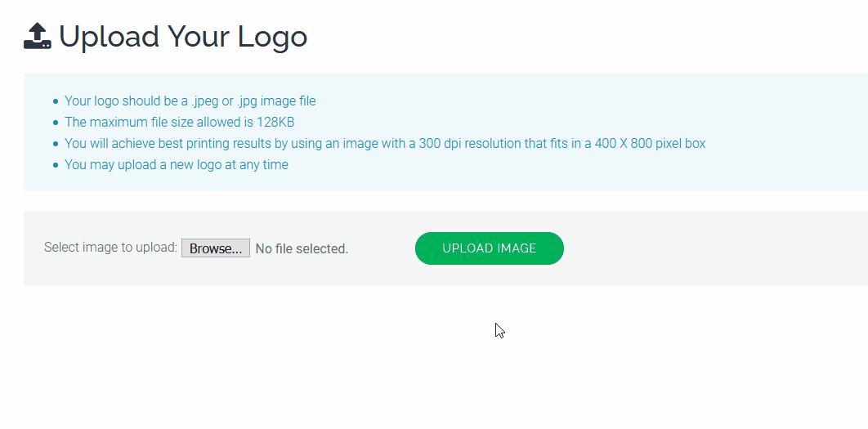Screen dimensions: 868x429
Task: Submit with the green UPLOAD IMAGE button
Action: click(490, 248)
